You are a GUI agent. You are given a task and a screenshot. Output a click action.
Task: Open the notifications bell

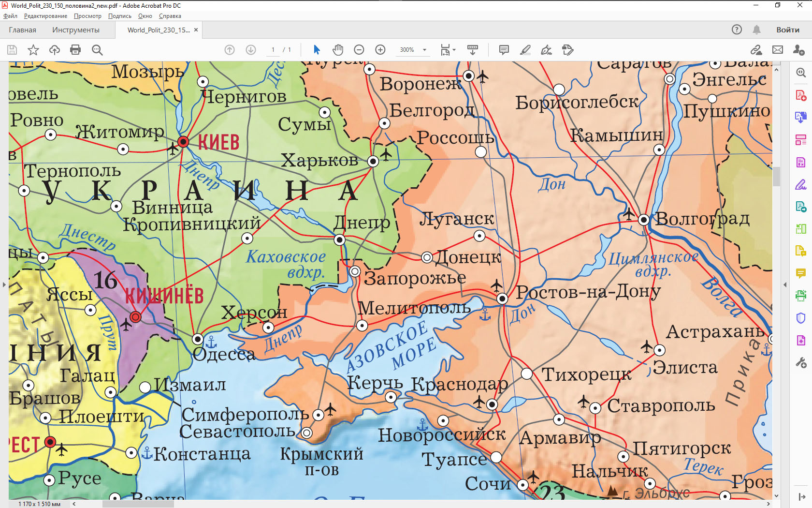(757, 30)
